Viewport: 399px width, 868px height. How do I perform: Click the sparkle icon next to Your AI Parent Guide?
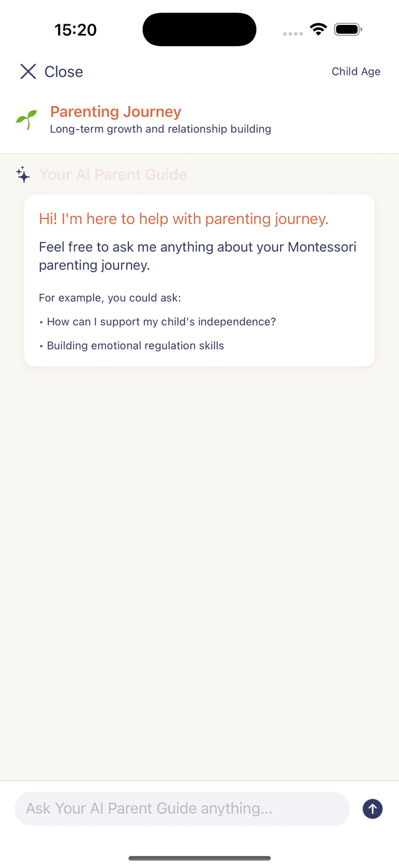tap(23, 175)
